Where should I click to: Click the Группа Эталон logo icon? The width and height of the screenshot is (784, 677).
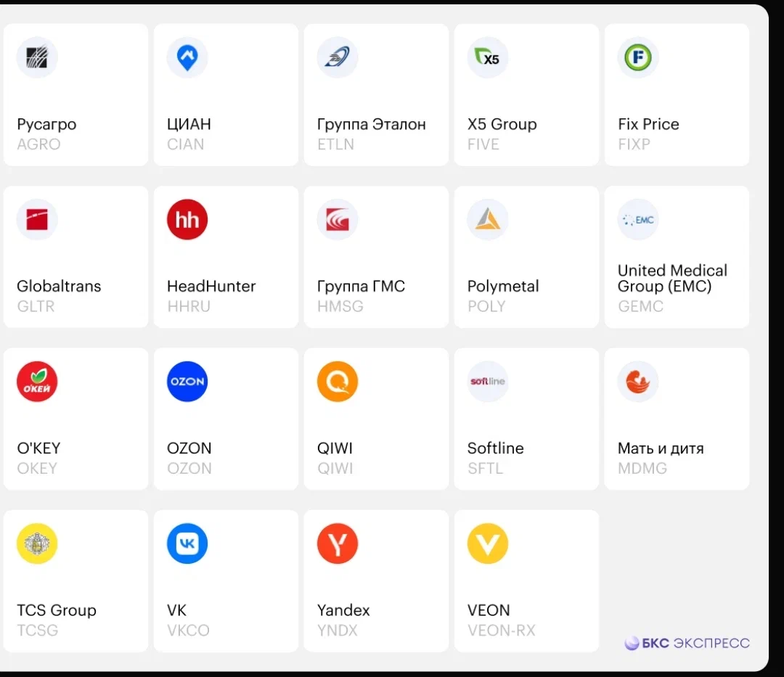point(338,57)
